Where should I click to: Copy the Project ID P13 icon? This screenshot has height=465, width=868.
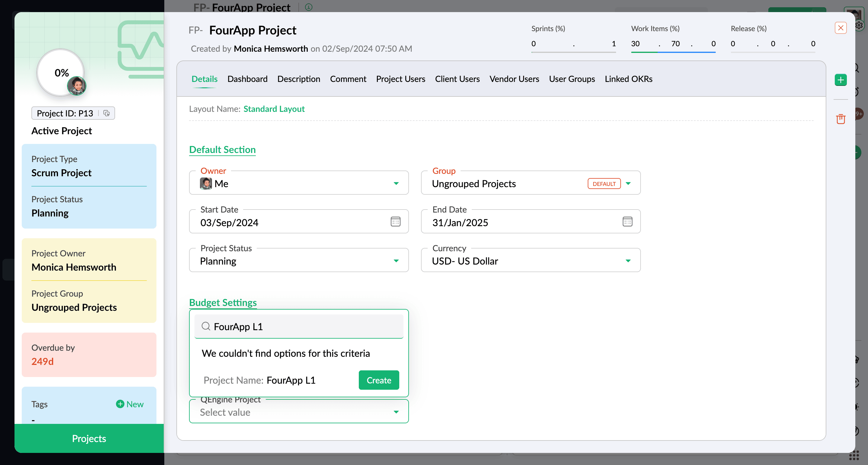107,113
